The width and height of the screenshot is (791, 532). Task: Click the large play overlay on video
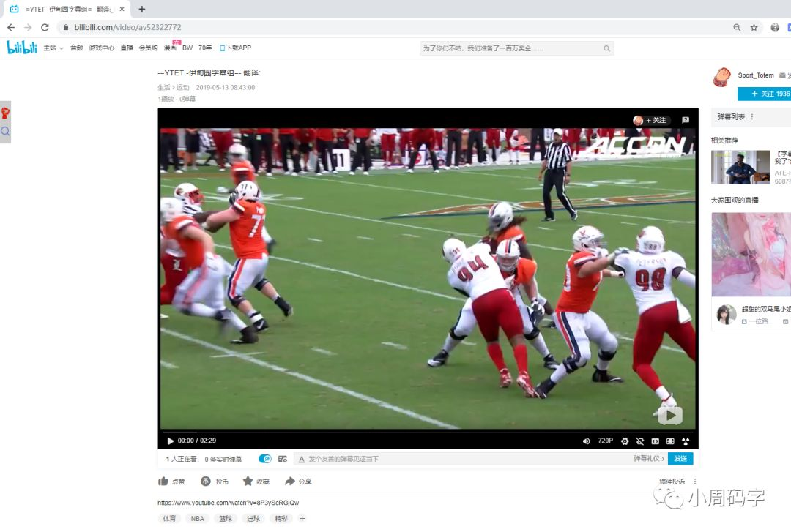point(670,416)
